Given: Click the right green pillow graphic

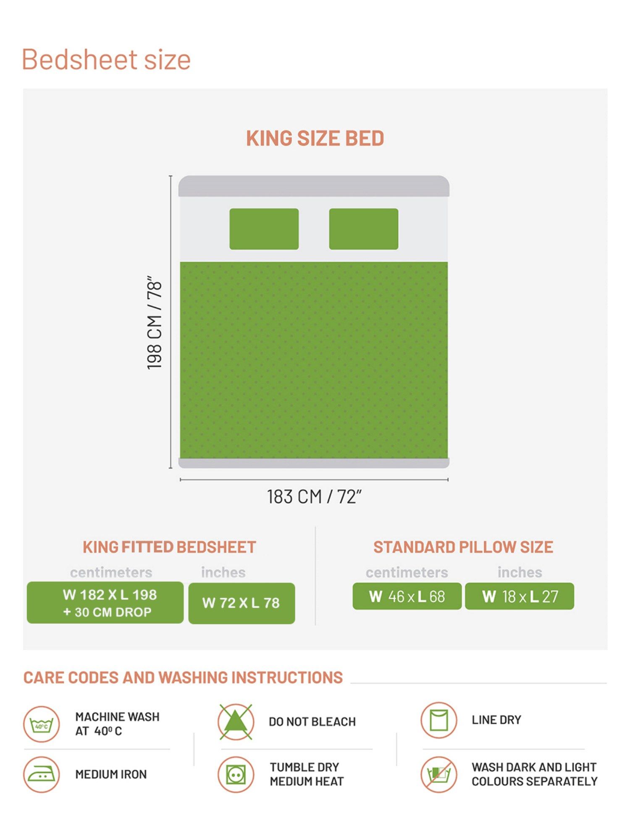Looking at the screenshot, I should coord(364,229).
